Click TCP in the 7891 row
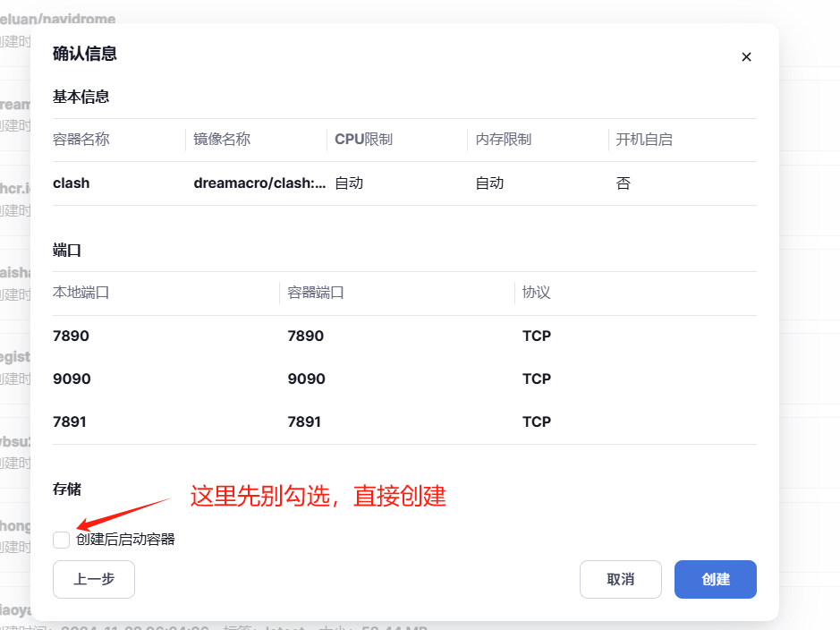Image resolution: width=840 pixels, height=630 pixels. [537, 421]
